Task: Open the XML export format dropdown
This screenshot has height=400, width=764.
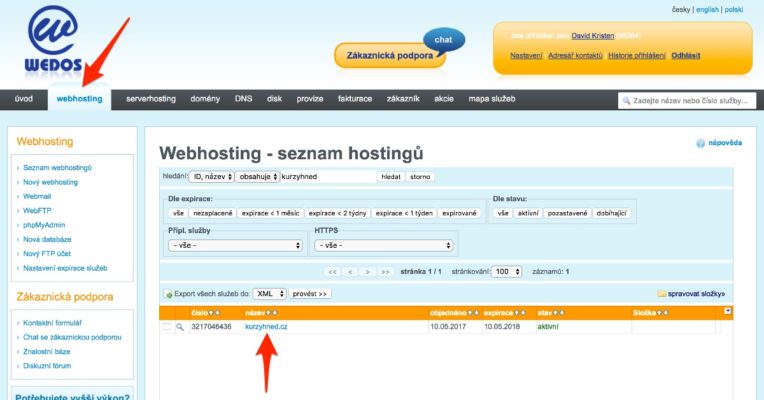Action: click(x=269, y=294)
